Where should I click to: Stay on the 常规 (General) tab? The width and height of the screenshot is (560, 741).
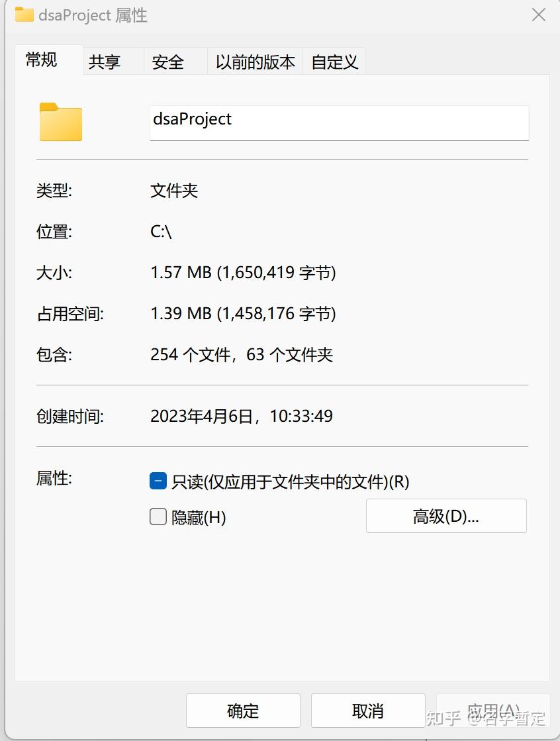click(40, 60)
